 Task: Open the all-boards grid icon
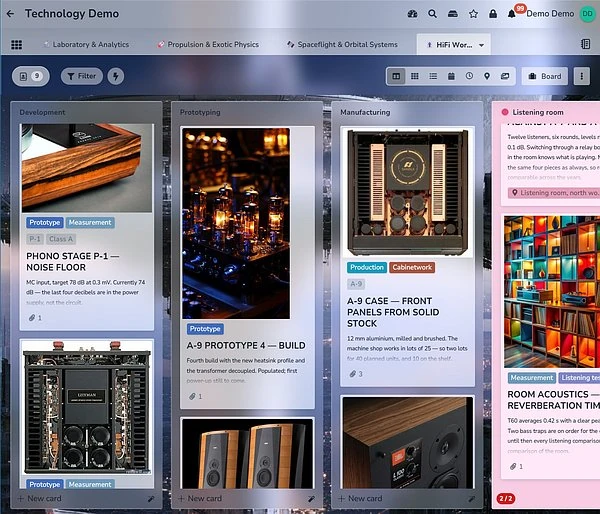(16, 45)
